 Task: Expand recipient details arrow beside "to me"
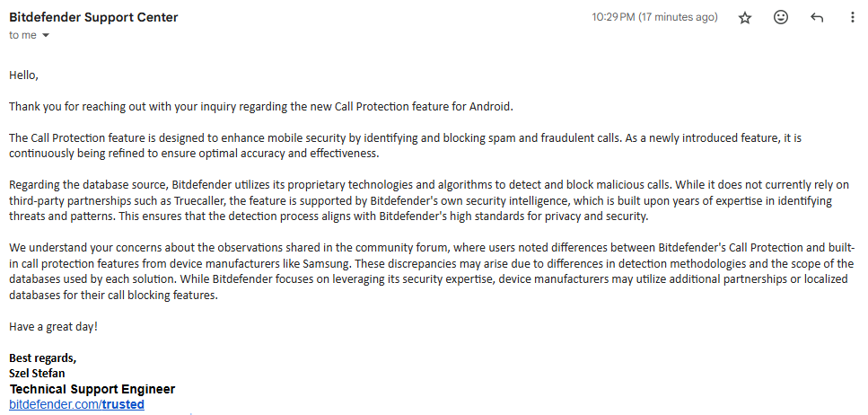46,35
